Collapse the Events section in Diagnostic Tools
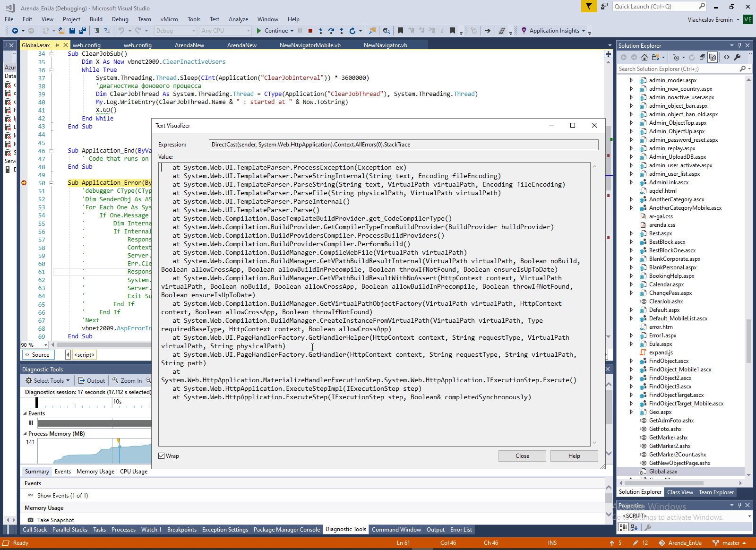Screen dimensions: 756x550 point(25,413)
